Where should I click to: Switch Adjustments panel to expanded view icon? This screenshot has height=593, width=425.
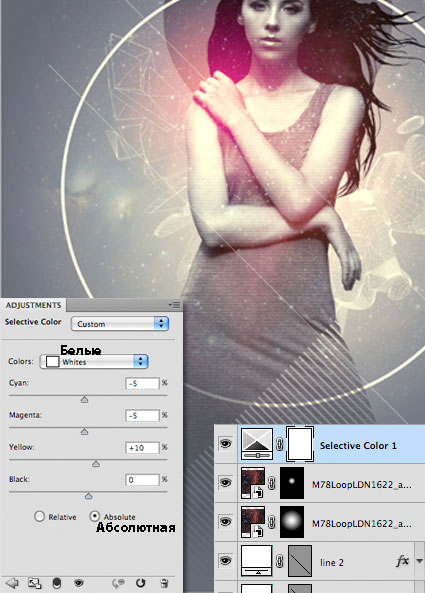pyautogui.click(x=34, y=583)
